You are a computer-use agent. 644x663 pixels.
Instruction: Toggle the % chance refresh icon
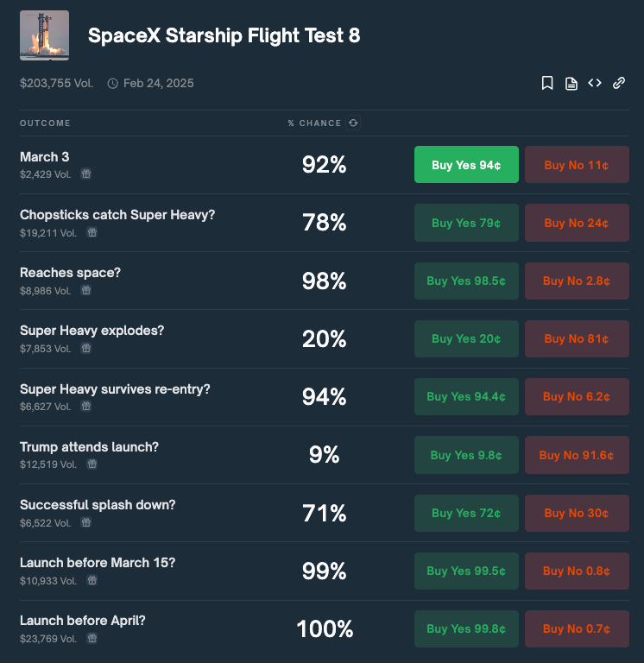coord(353,123)
